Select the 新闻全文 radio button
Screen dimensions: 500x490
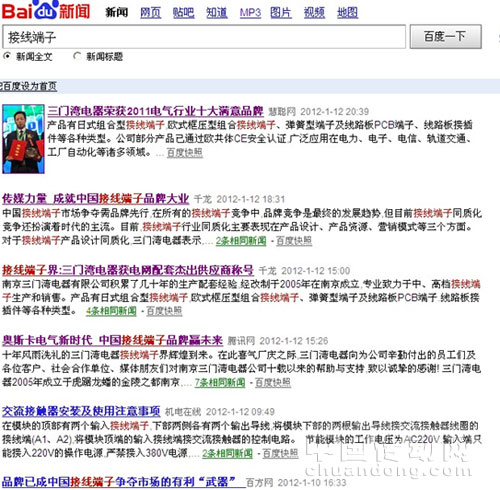point(7,56)
